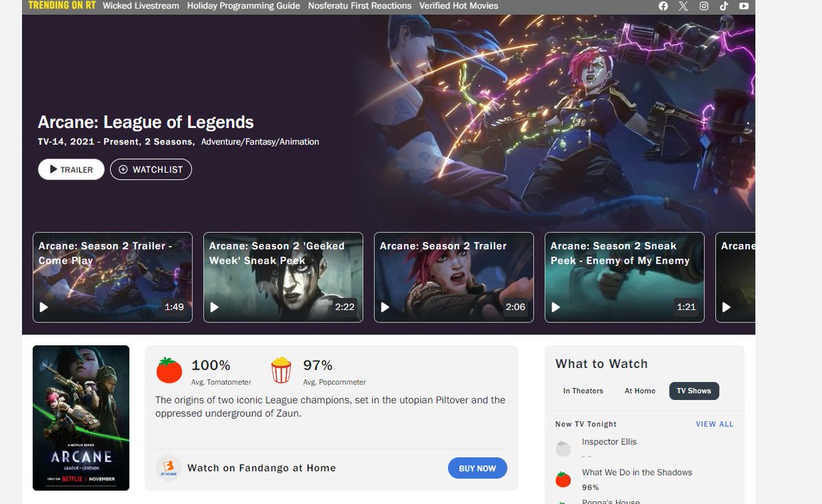Add Arcane to WATCHLIST
The image size is (822, 504).
[151, 169]
